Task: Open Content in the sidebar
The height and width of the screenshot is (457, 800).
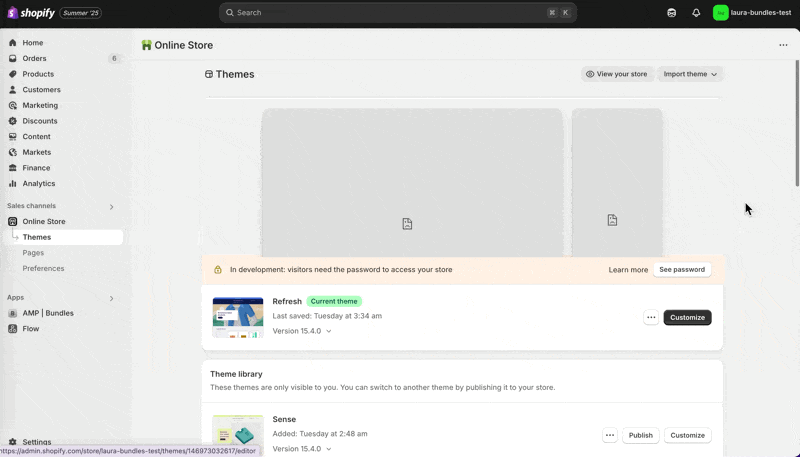Action: (36, 137)
